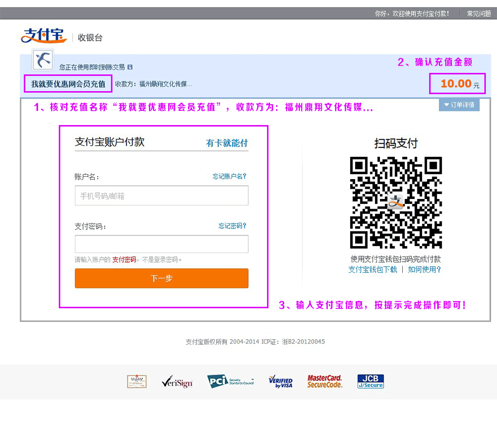The height and width of the screenshot is (448, 497).
Task: Click the 扫码支付 heading
Action: click(x=396, y=143)
